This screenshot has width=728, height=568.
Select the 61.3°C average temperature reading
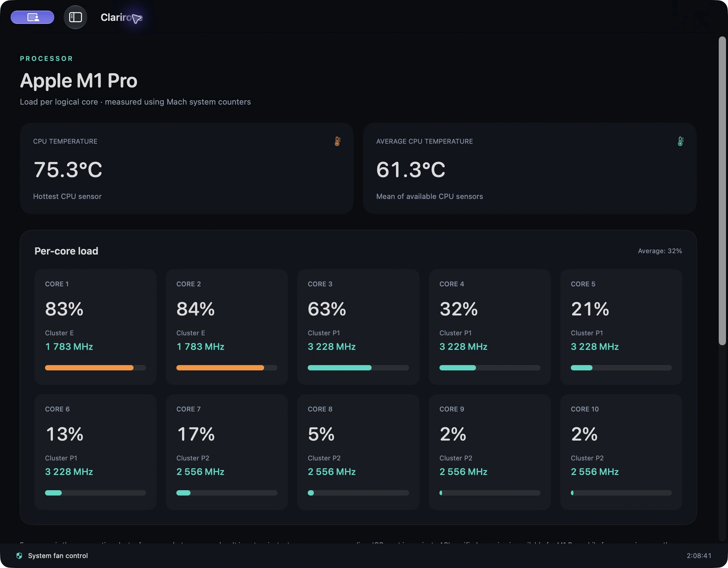pyautogui.click(x=411, y=169)
